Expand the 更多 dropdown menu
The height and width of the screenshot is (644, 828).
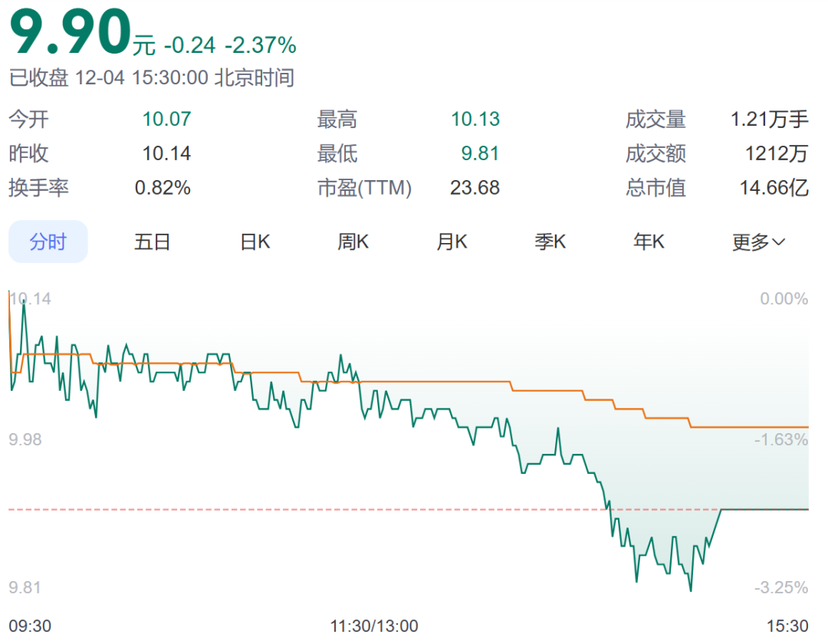(x=758, y=242)
